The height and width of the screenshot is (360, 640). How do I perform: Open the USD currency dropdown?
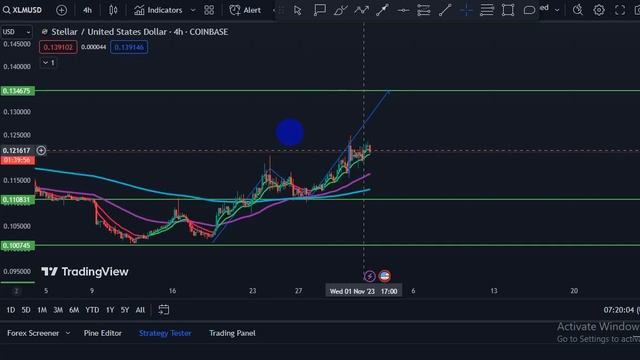(16, 32)
